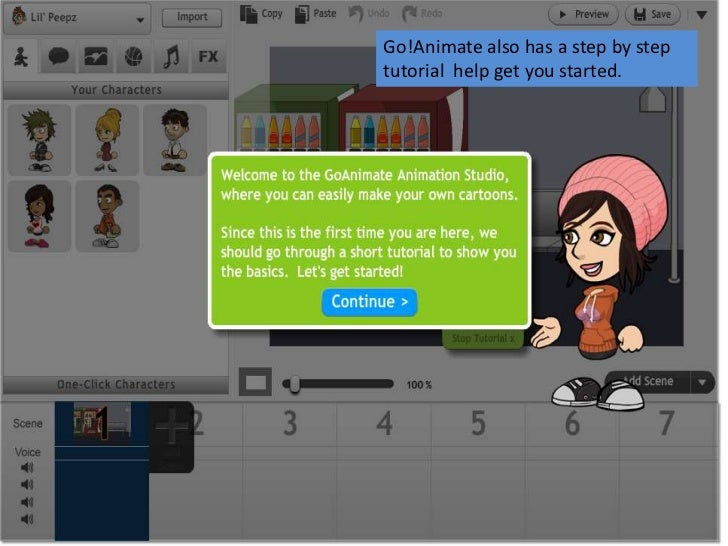This screenshot has height=546, width=728.
Task: Select the character in orange outfit
Action: tap(107, 216)
